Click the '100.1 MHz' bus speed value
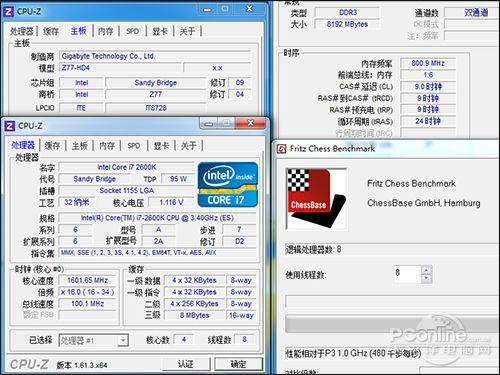Viewport: 500px width, 375px height. click(87, 304)
